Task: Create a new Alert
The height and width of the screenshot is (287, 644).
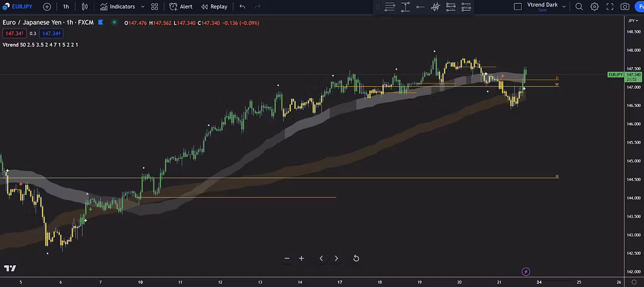Action: [x=181, y=7]
